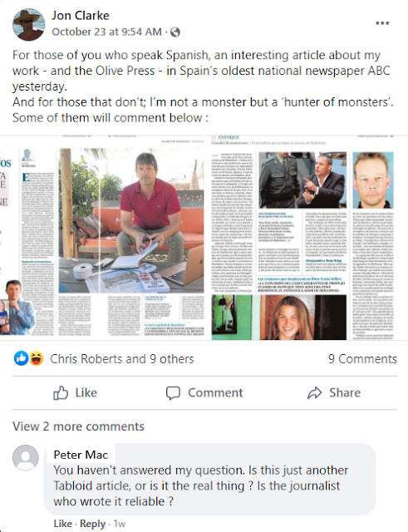Click Jon Clarke's profile picture
Viewport: 408px width, 532px height.
tap(29, 24)
